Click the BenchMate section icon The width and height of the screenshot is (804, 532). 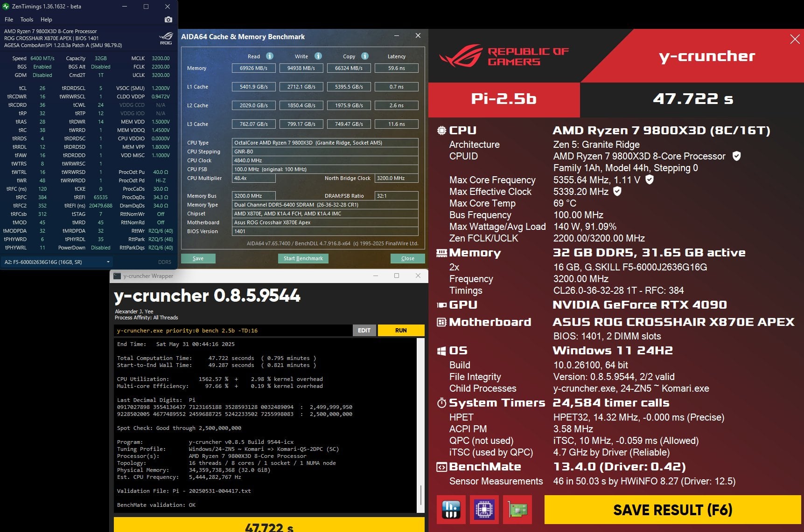(x=441, y=467)
